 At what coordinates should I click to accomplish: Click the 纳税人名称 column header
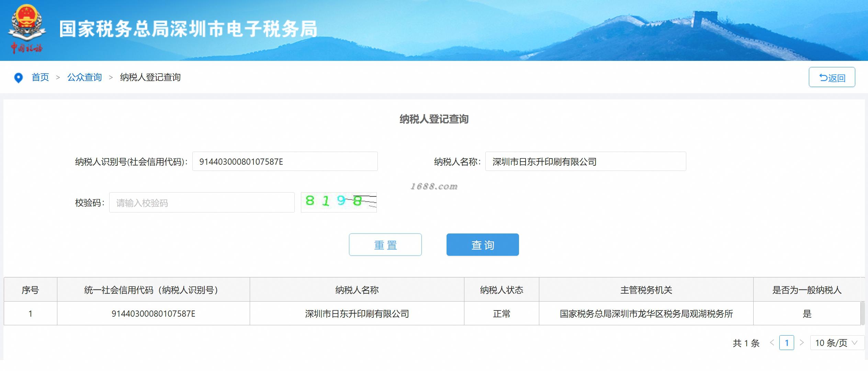(x=357, y=290)
